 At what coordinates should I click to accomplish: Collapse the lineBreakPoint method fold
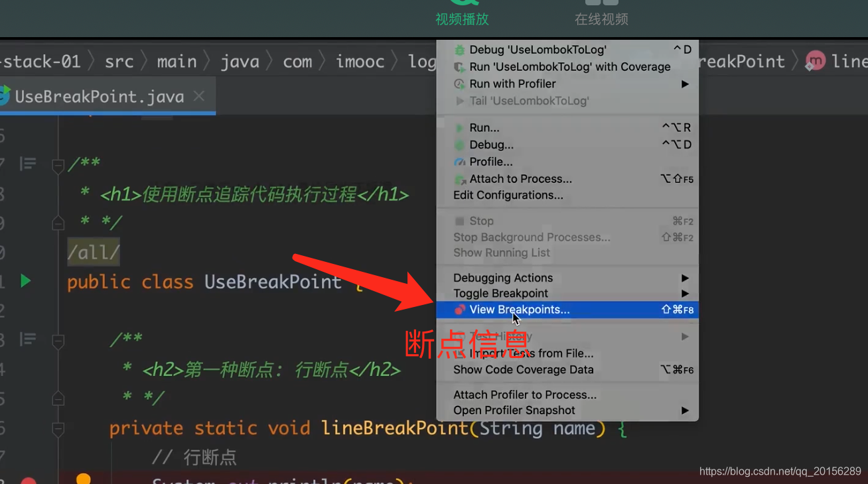tap(58, 430)
